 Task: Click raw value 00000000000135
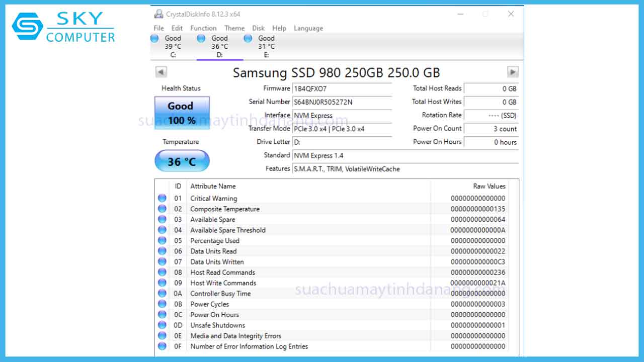478,209
